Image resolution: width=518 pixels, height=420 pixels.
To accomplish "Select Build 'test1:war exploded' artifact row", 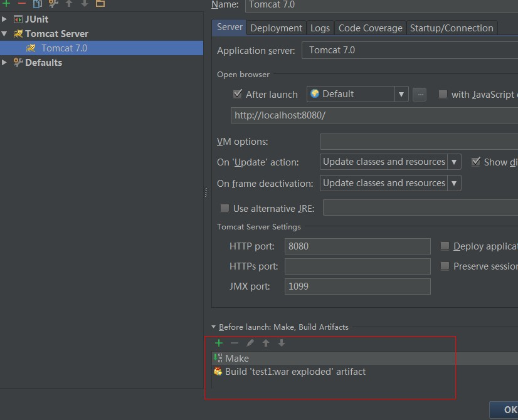I will click(365, 372).
